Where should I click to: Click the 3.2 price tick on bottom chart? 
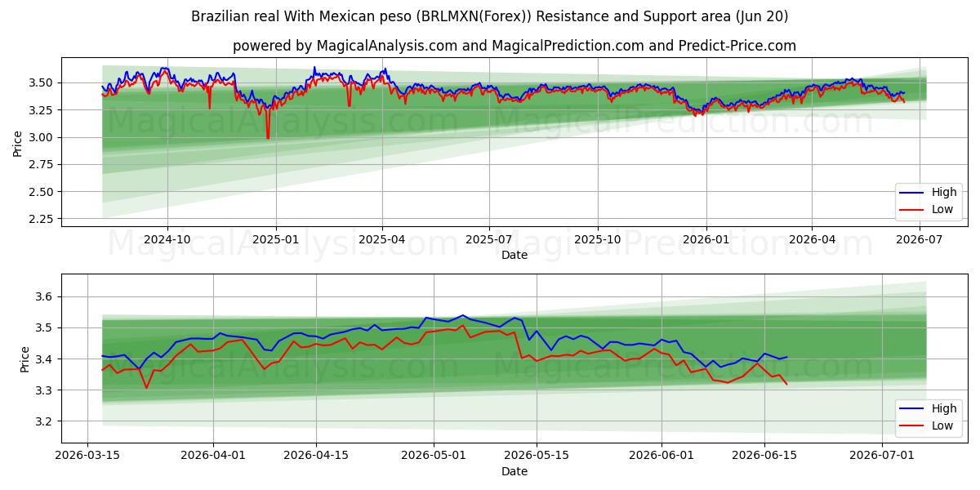(x=46, y=422)
